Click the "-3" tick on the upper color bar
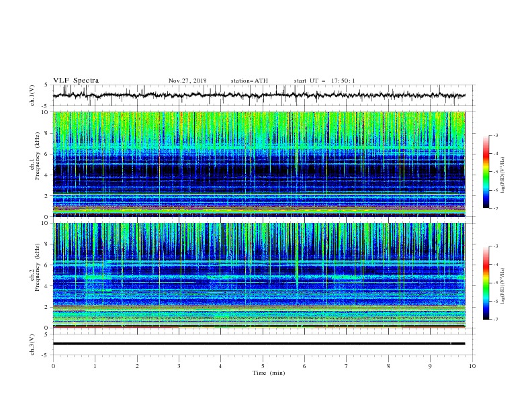Screen dimensions: 532x411 coord(495,135)
